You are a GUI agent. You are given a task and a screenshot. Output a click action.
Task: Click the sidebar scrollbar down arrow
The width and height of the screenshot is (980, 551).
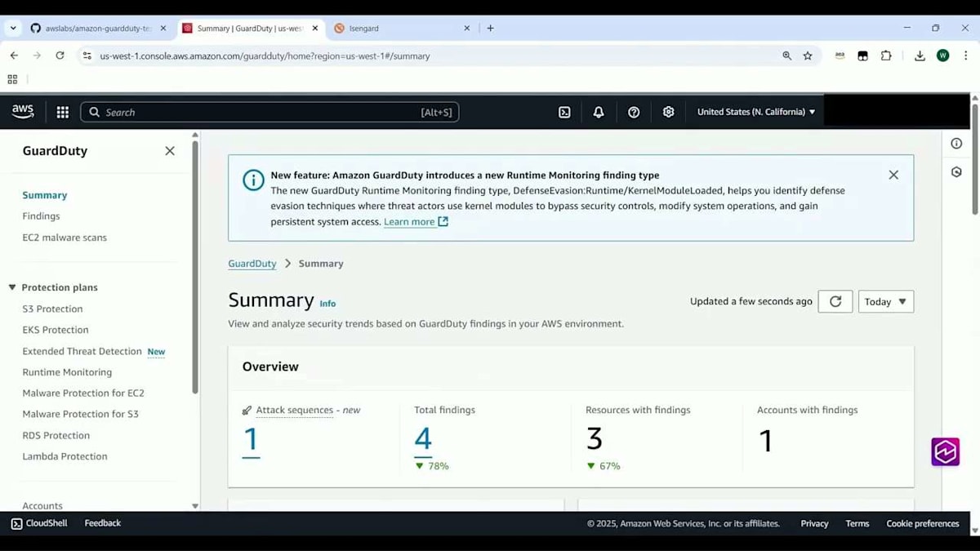tap(195, 506)
